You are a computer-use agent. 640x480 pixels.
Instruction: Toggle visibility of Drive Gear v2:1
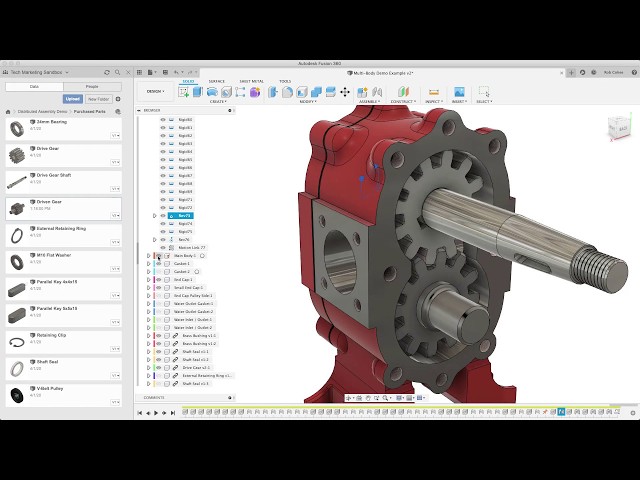(x=159, y=368)
